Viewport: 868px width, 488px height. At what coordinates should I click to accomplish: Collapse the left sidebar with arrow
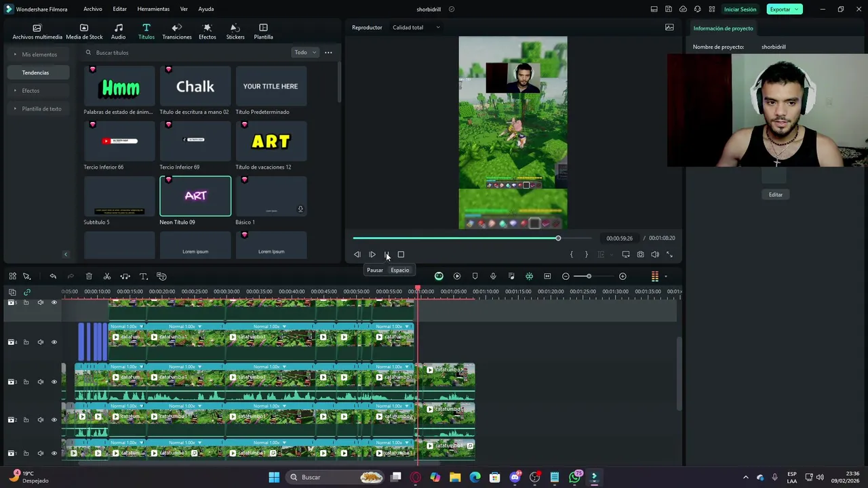click(66, 254)
